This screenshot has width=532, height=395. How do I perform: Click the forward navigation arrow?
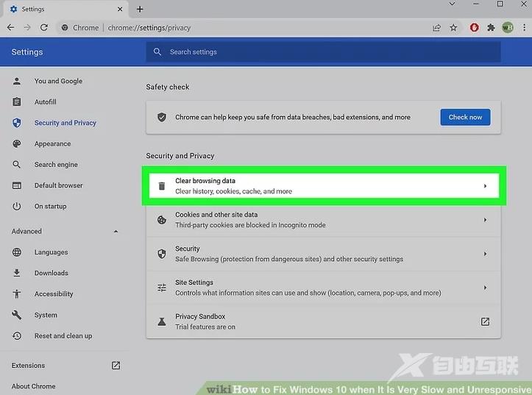coord(27,27)
